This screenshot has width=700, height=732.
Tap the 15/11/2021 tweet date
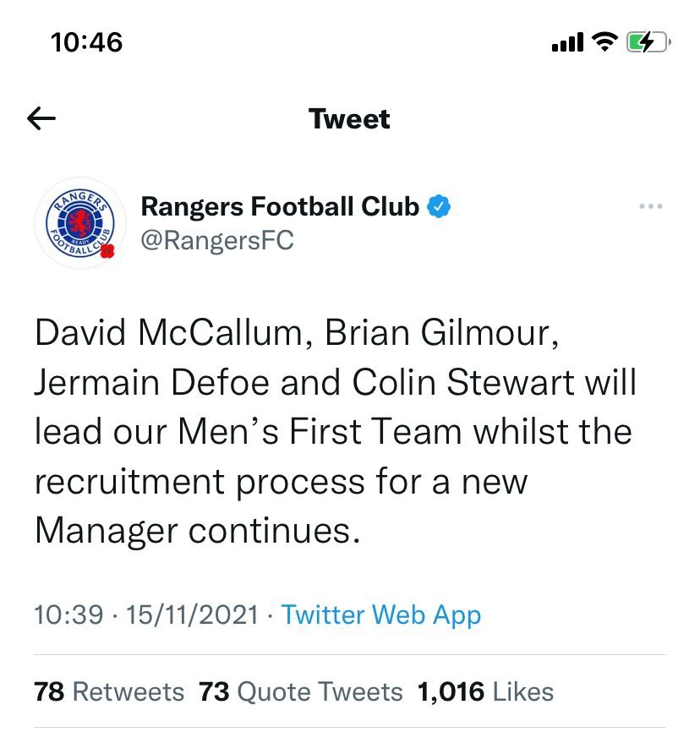click(192, 615)
